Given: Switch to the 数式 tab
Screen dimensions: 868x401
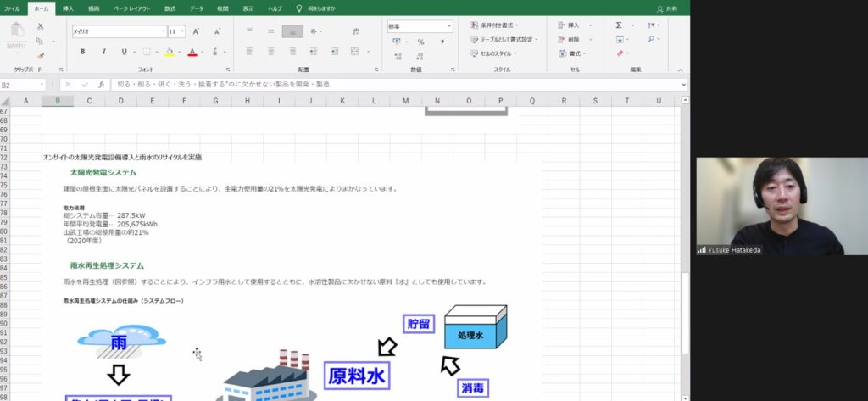Looking at the screenshot, I should click(x=170, y=8).
